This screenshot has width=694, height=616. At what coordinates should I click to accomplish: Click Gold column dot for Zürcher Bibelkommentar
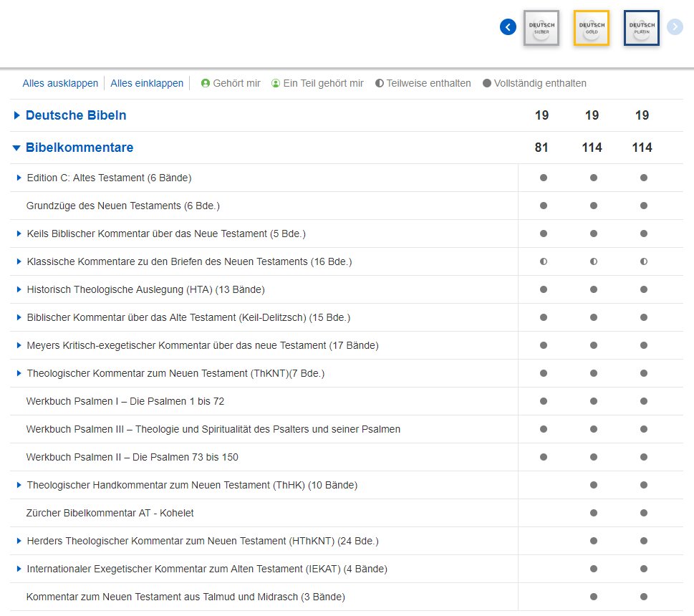(x=593, y=513)
